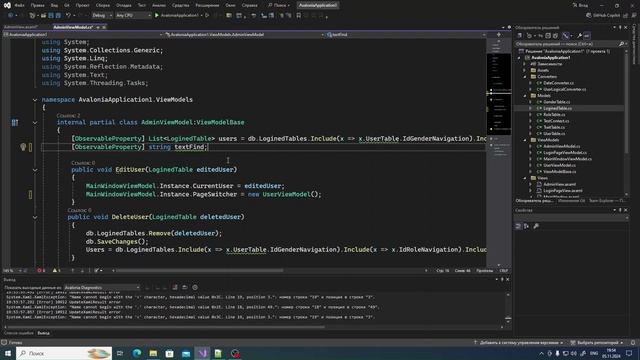
Task: Click Добавить в систему управления версиями button
Action: tap(519, 342)
